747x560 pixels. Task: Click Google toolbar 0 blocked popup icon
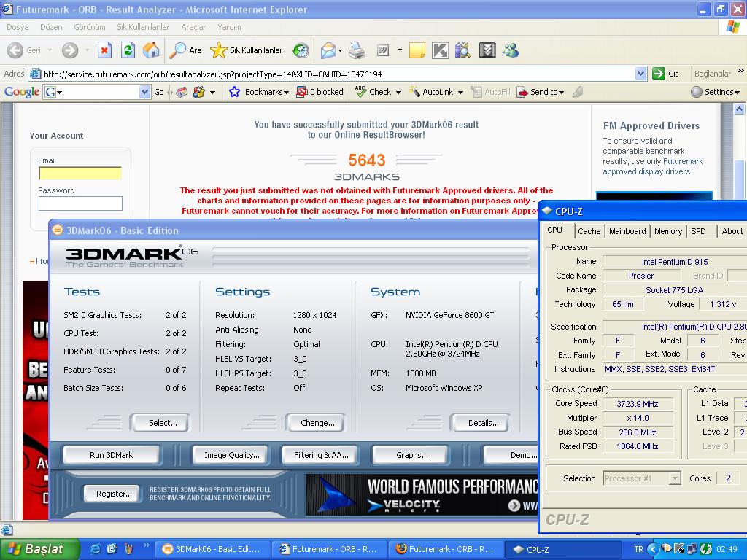(x=301, y=92)
